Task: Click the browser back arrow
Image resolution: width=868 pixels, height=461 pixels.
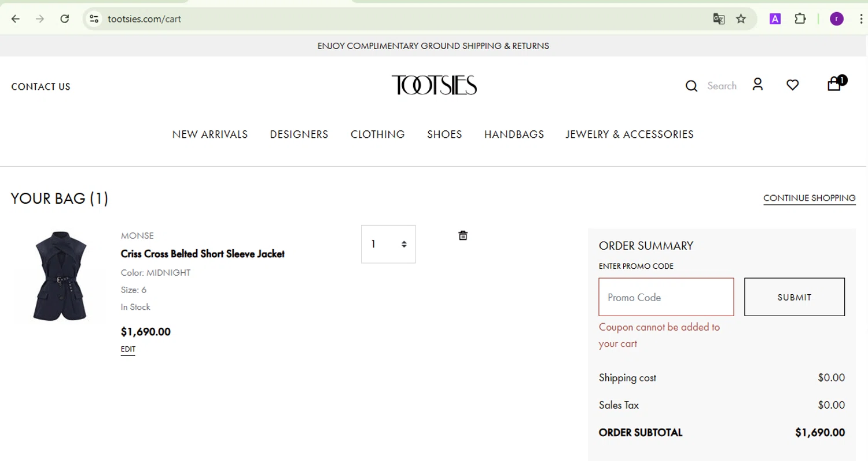Action: (x=16, y=19)
